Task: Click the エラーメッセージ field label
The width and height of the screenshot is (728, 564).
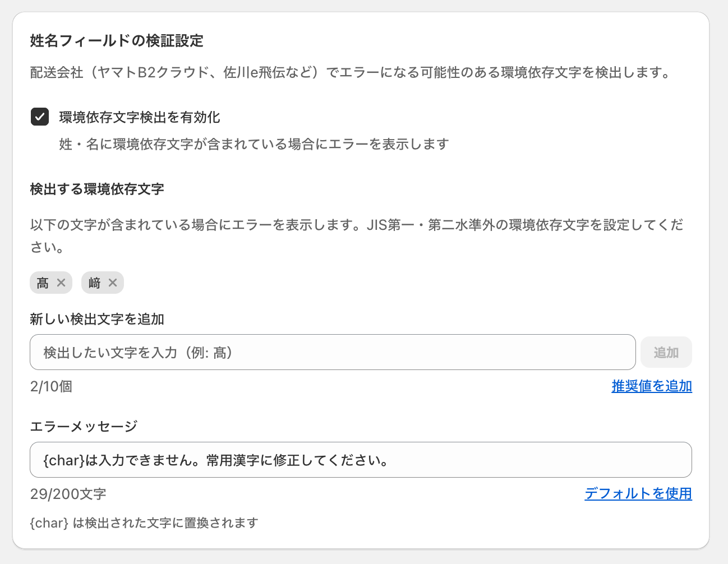Action: click(84, 426)
